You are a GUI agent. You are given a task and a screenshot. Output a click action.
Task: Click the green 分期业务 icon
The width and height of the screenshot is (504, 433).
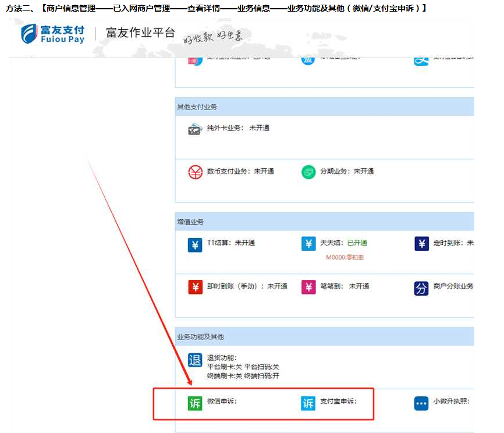point(308,172)
